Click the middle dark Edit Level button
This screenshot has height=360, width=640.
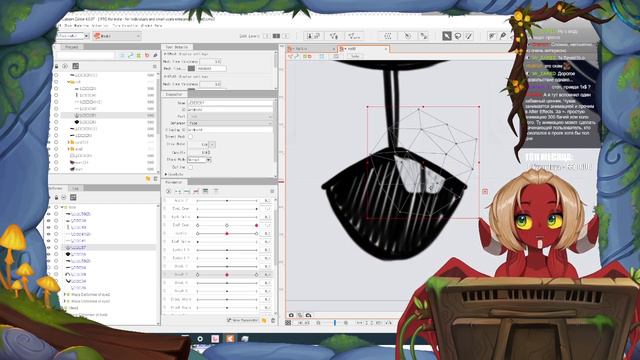coord(276,36)
